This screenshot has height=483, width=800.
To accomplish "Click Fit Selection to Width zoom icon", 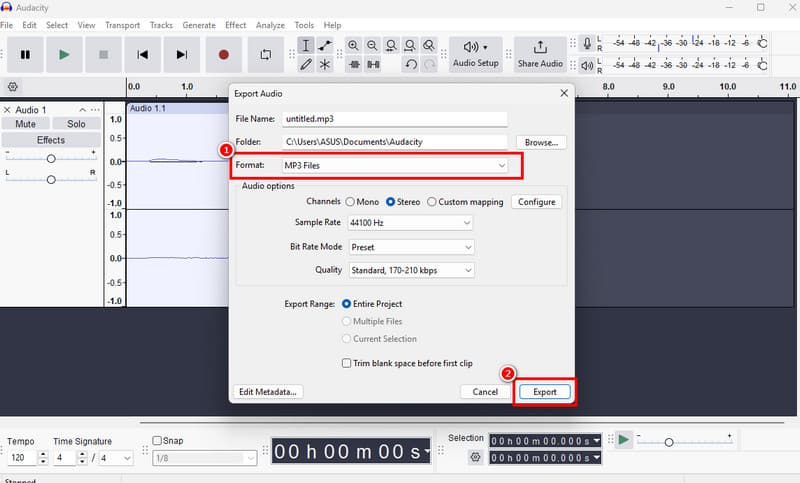I will [x=391, y=45].
